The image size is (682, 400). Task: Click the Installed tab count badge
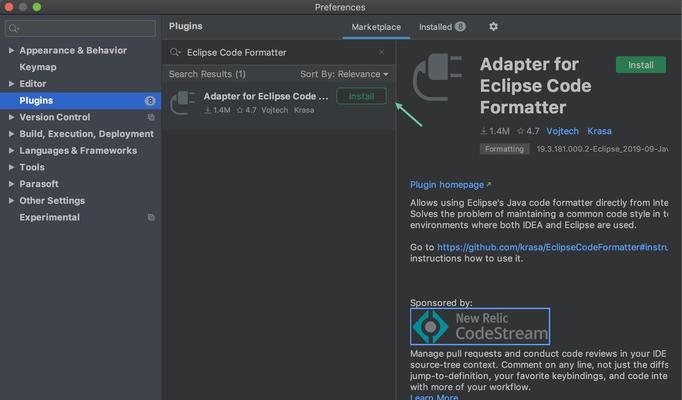pos(460,27)
